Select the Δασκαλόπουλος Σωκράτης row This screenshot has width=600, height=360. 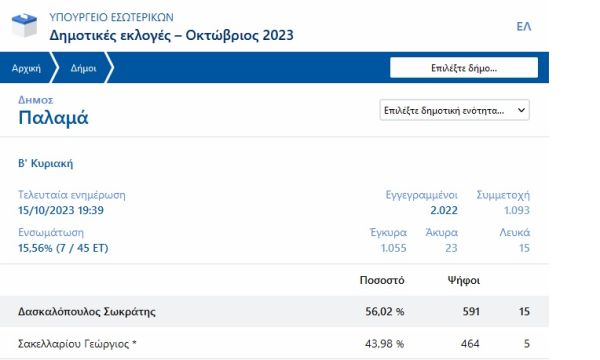[274, 311]
